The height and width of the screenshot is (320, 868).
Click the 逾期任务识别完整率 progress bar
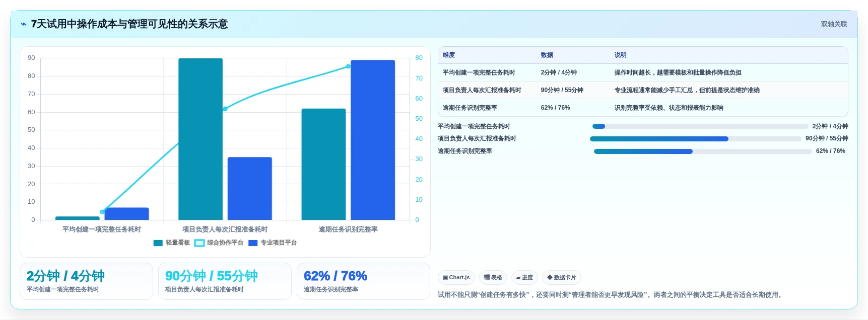(x=703, y=151)
